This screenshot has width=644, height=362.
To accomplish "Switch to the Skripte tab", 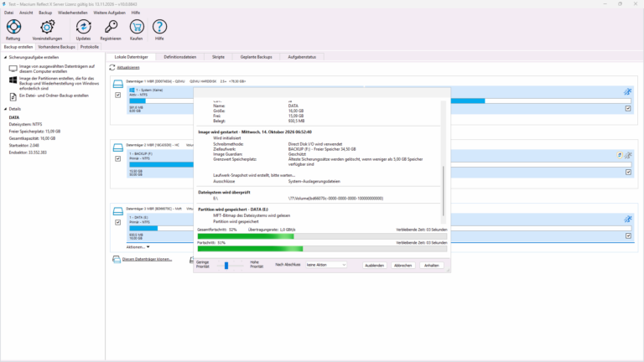I will pyautogui.click(x=218, y=57).
